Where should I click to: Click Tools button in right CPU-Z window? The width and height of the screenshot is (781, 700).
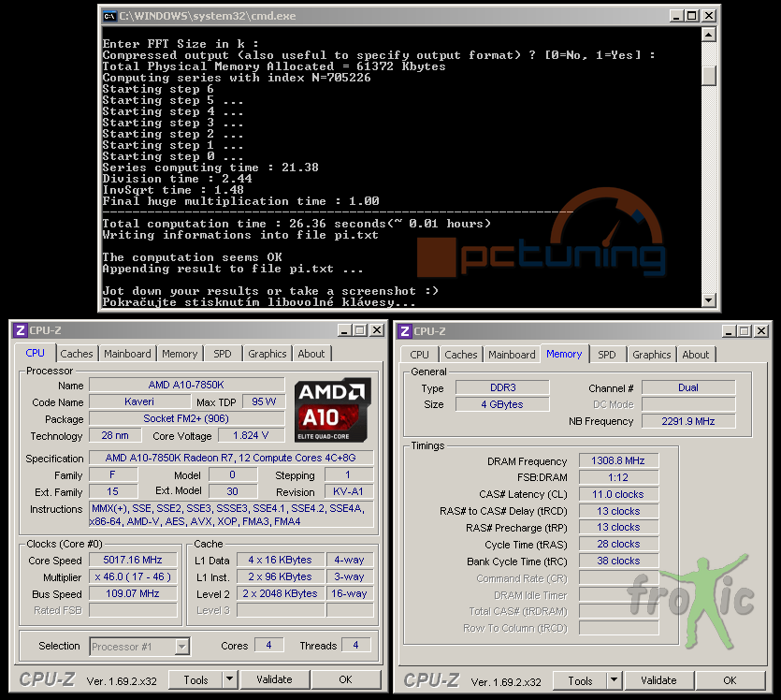[581, 681]
